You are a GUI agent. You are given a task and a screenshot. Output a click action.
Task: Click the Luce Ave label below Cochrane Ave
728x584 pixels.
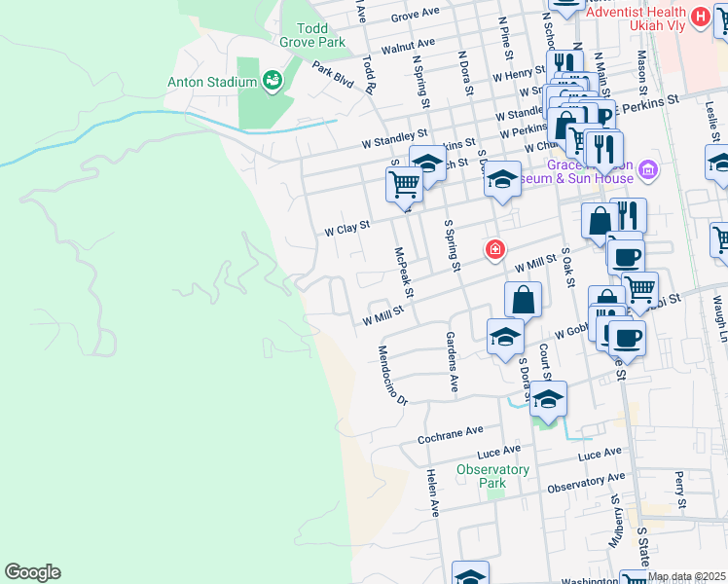click(499, 452)
